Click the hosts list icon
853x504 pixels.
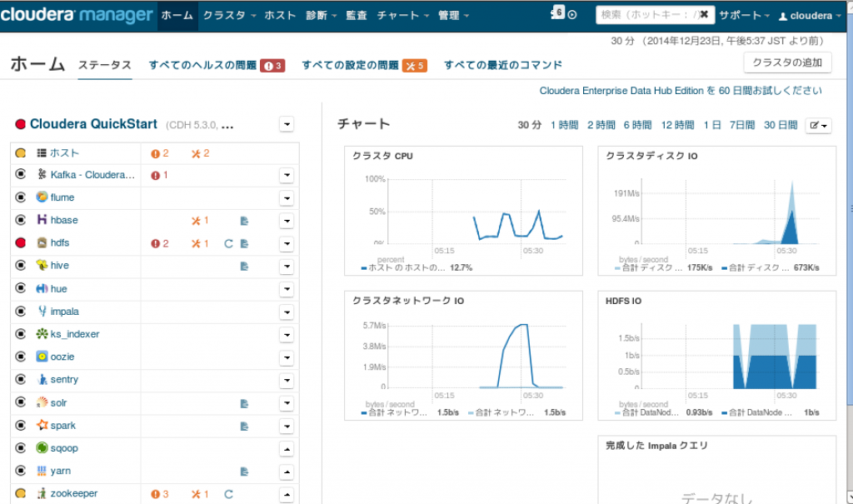(42, 153)
